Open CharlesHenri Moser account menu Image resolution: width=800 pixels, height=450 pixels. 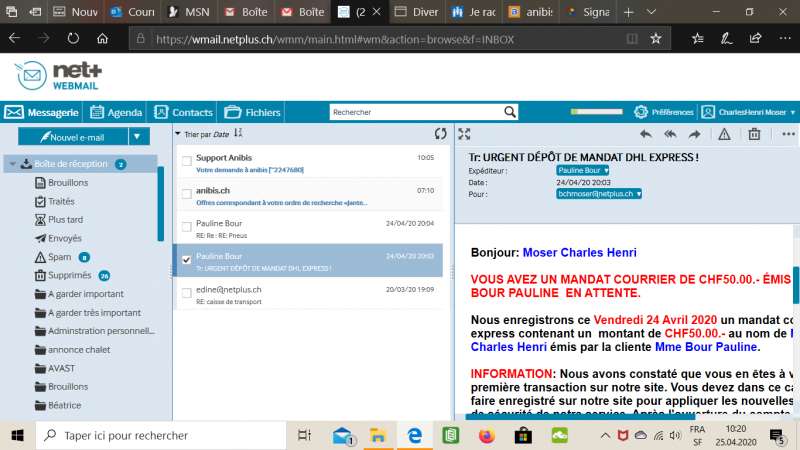tap(748, 112)
